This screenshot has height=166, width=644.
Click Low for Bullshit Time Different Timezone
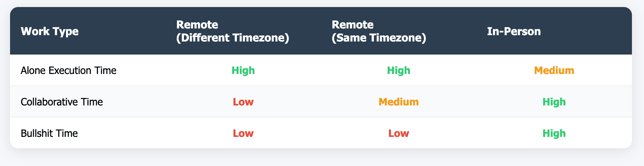[243, 133]
